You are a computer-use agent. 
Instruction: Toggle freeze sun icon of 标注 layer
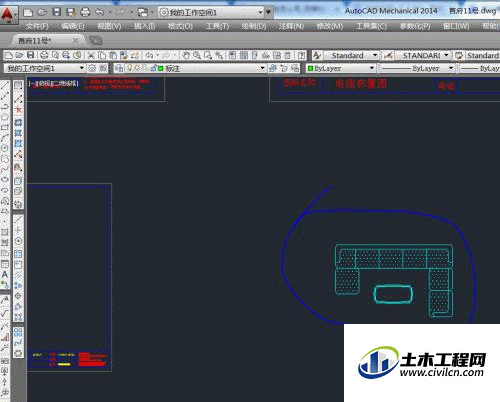click(x=137, y=68)
